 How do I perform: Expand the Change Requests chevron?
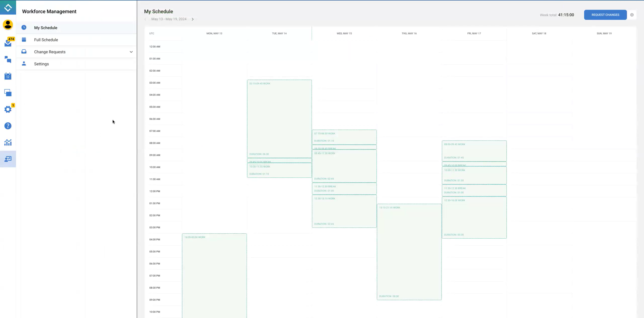point(131,52)
